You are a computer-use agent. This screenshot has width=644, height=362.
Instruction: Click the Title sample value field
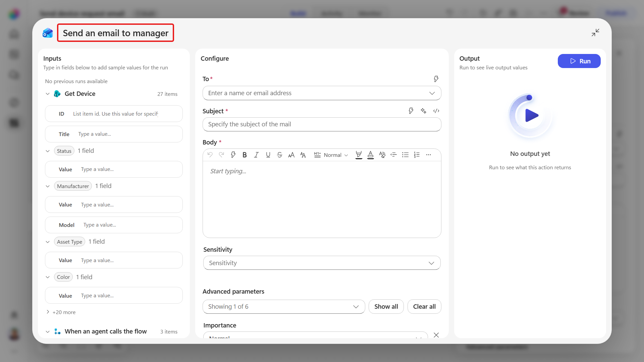coord(114,134)
